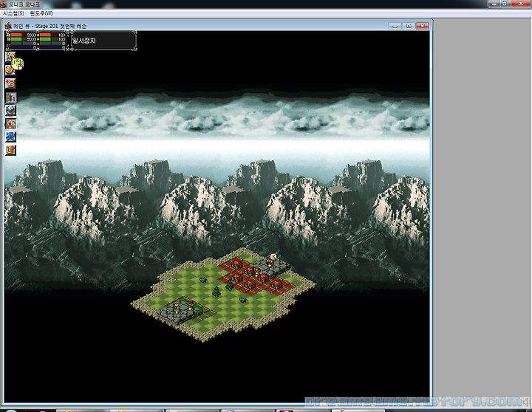Viewport: 532px width, 412px height.
Task: Select the right green unit on the stone castle
Action: point(191,304)
